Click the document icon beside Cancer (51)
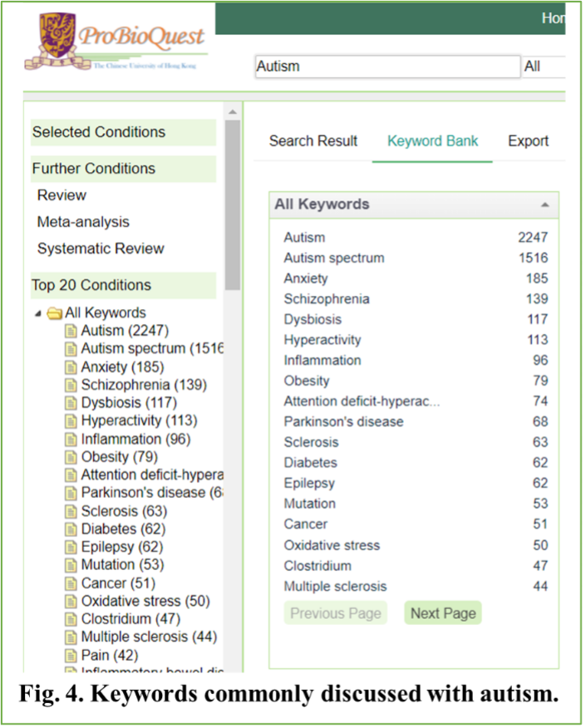This screenshot has height=728, width=586. coord(71,583)
